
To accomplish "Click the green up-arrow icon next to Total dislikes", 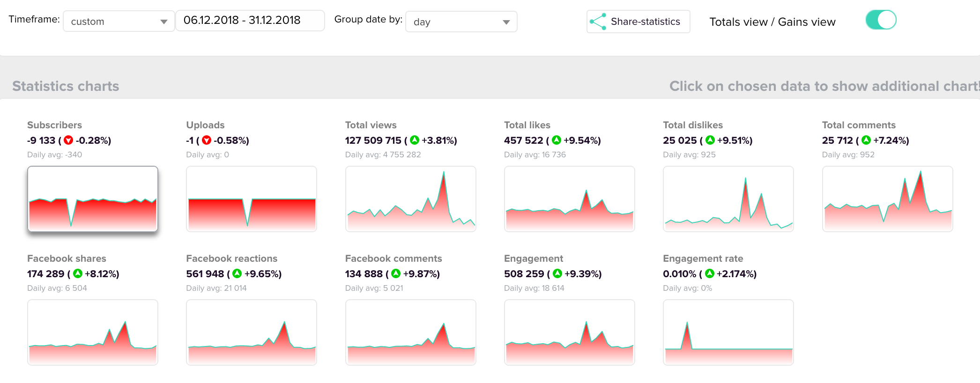I will pos(710,140).
